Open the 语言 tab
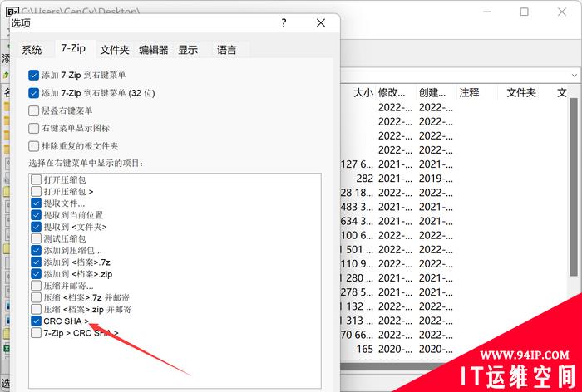Screen dimensions: 582x392 coord(226,50)
